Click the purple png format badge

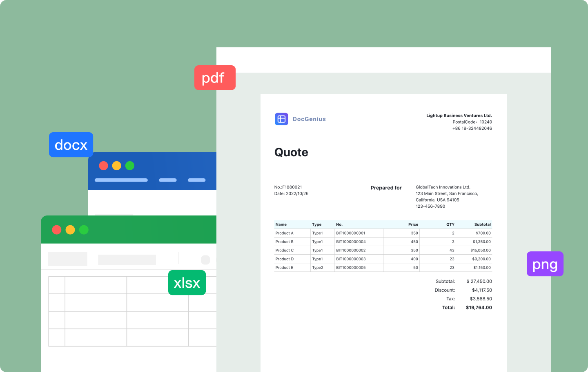point(545,264)
